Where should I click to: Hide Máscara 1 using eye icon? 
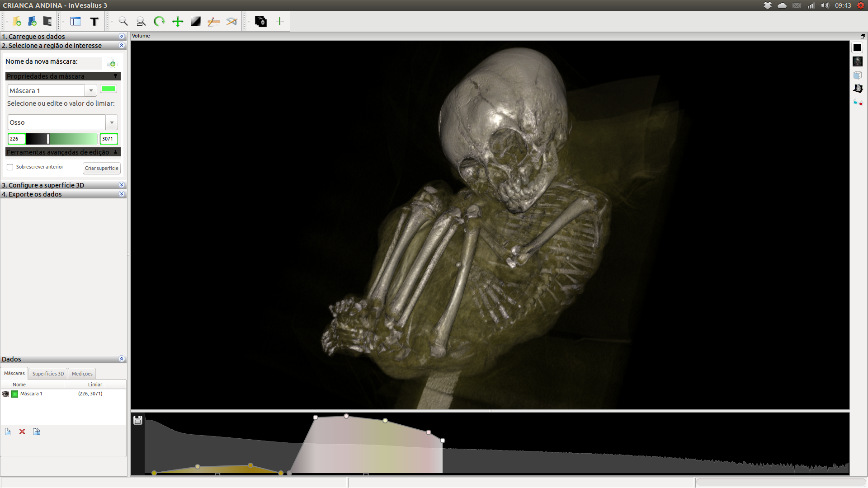5,394
